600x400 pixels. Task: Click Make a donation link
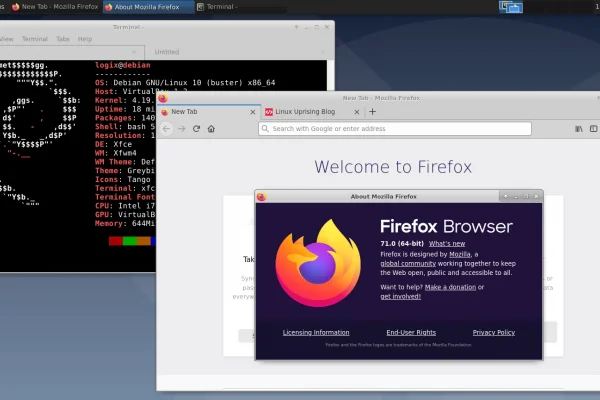tap(450, 287)
